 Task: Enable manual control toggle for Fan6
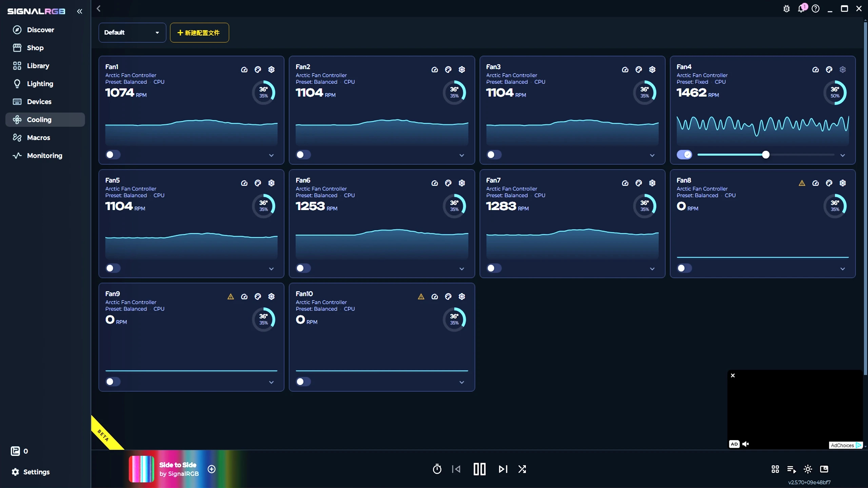(303, 268)
